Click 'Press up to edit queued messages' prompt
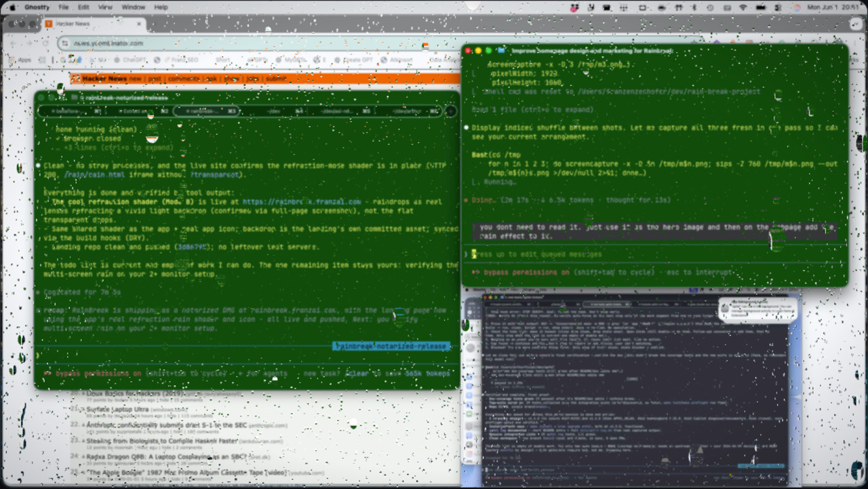 [537, 254]
